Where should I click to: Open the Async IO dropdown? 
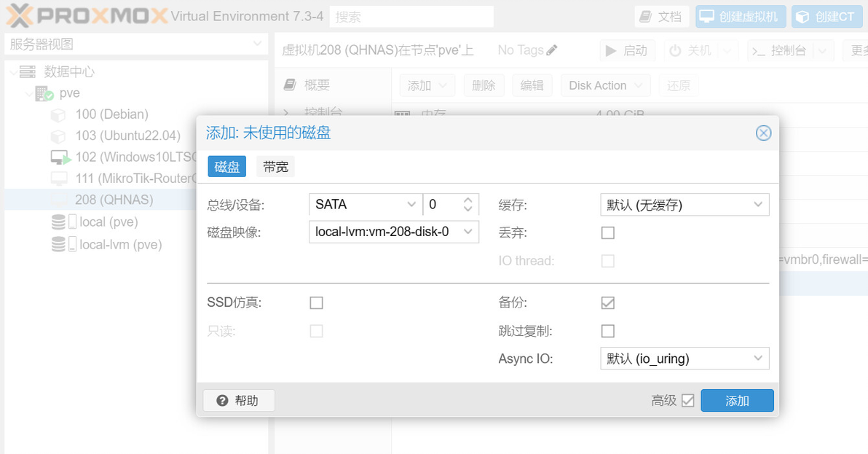coord(758,359)
